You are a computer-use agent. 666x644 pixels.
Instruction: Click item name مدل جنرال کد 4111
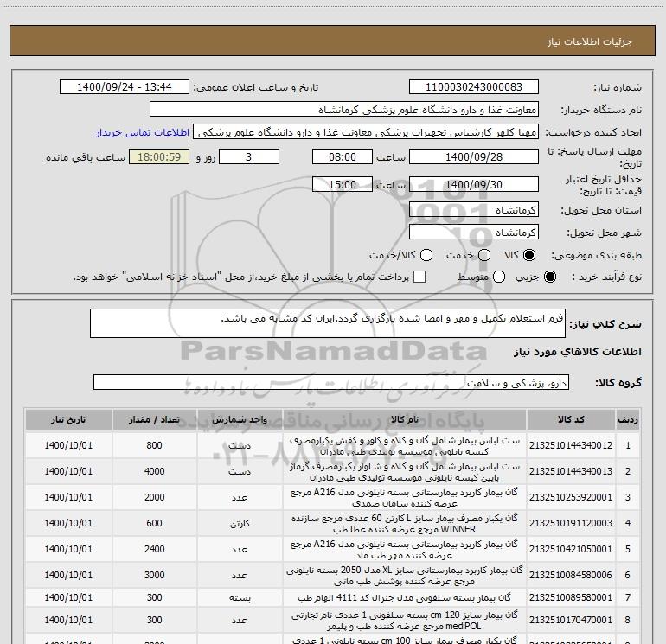(x=405, y=597)
